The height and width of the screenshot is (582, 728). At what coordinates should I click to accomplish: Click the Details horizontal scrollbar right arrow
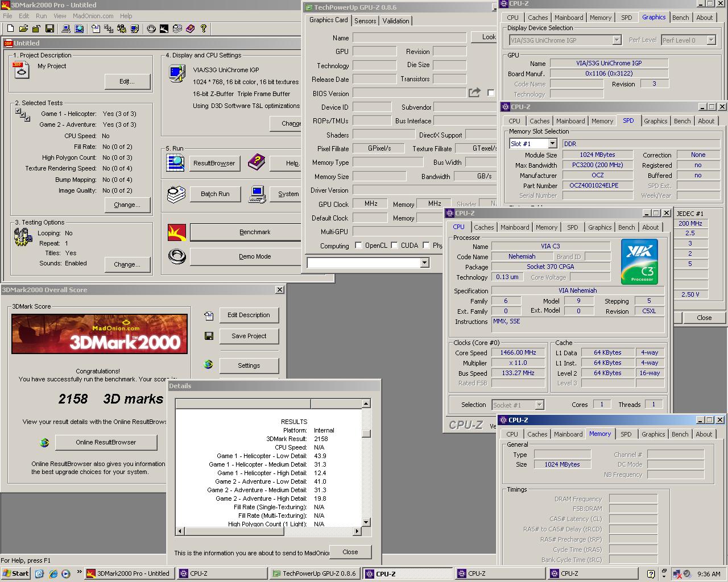(x=357, y=531)
